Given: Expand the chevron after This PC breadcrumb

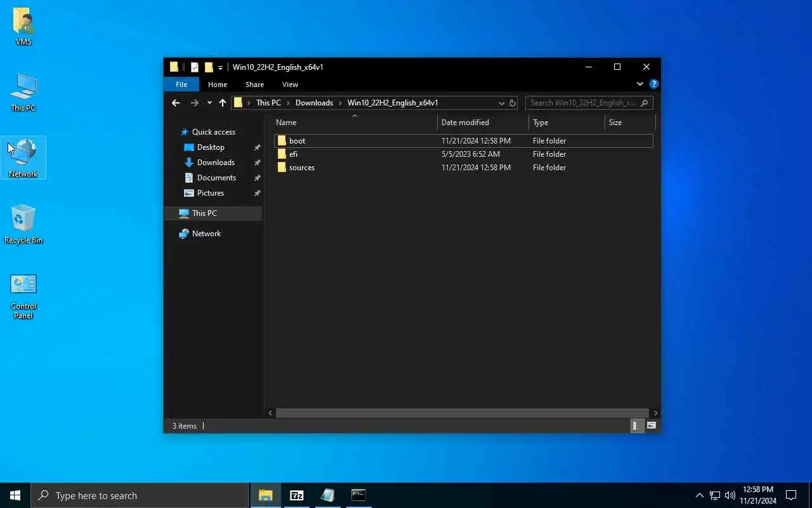Looking at the screenshot, I should pyautogui.click(x=288, y=103).
